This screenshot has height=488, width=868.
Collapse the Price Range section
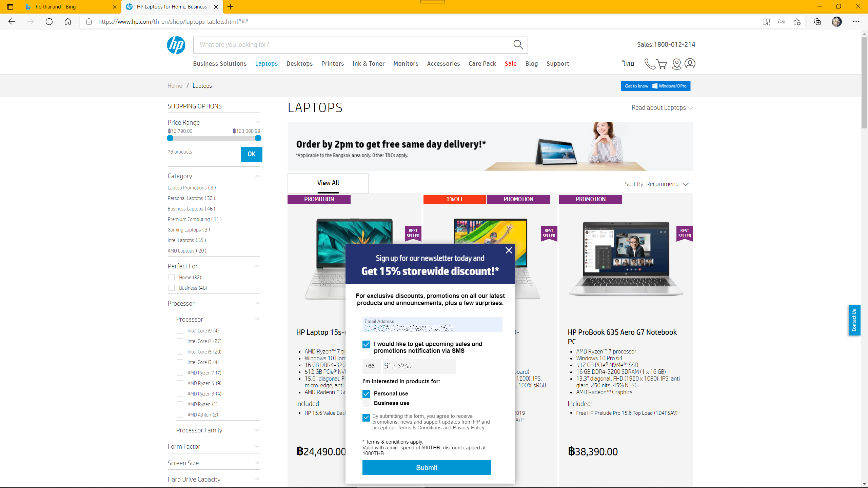tap(257, 122)
